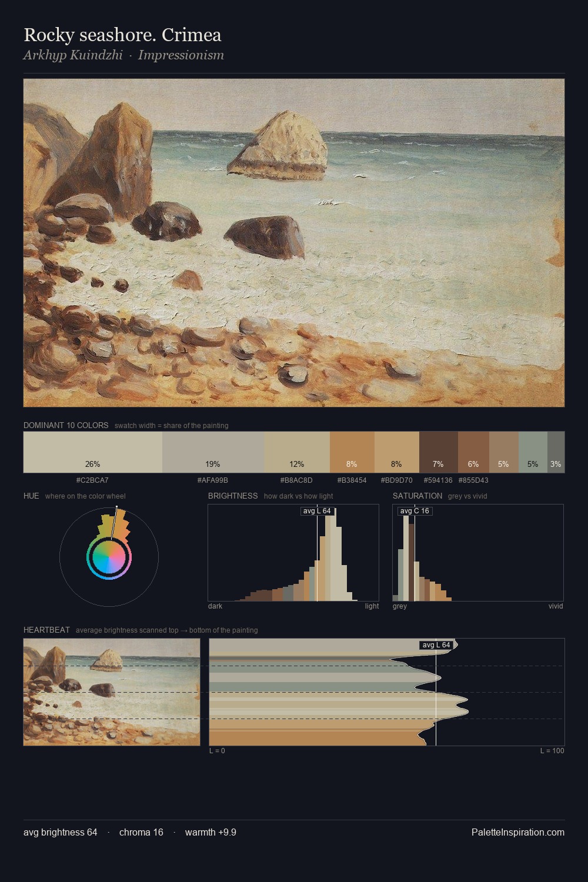The height and width of the screenshot is (882, 588).
Task: Click 'how dark vs how light' caption
Action: [x=299, y=496]
